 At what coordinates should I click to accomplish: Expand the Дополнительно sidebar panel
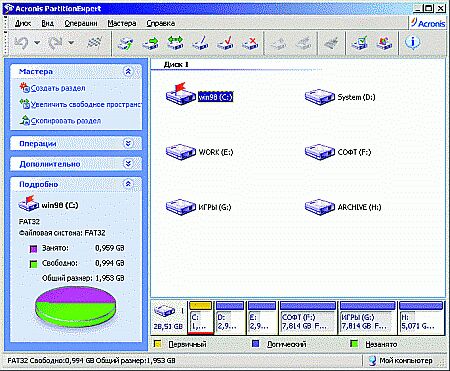(x=128, y=164)
